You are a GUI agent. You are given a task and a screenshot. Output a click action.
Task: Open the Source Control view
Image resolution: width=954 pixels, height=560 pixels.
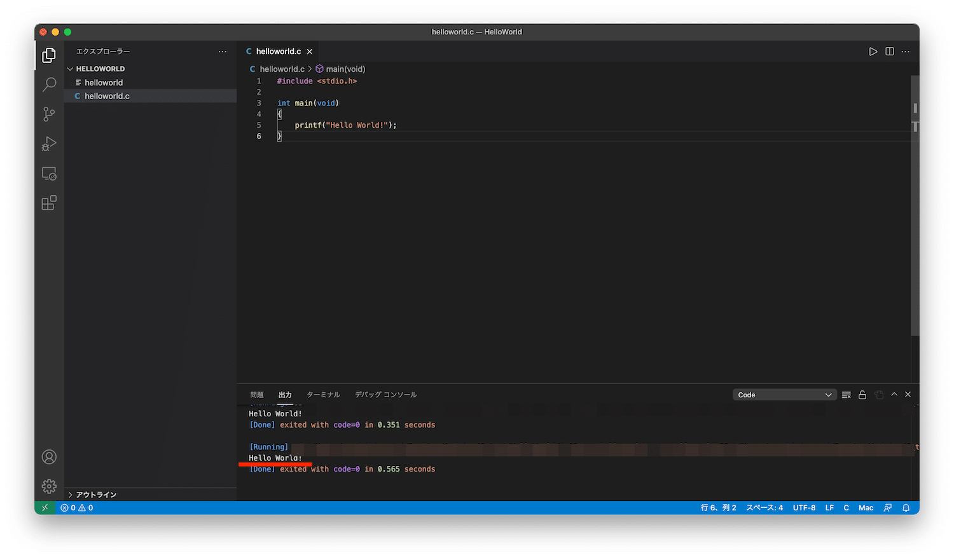pos(49,114)
